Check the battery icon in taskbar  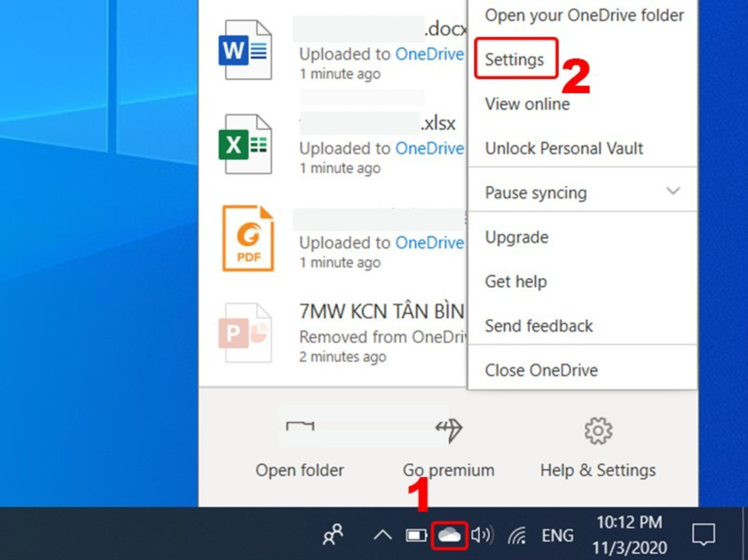[416, 535]
